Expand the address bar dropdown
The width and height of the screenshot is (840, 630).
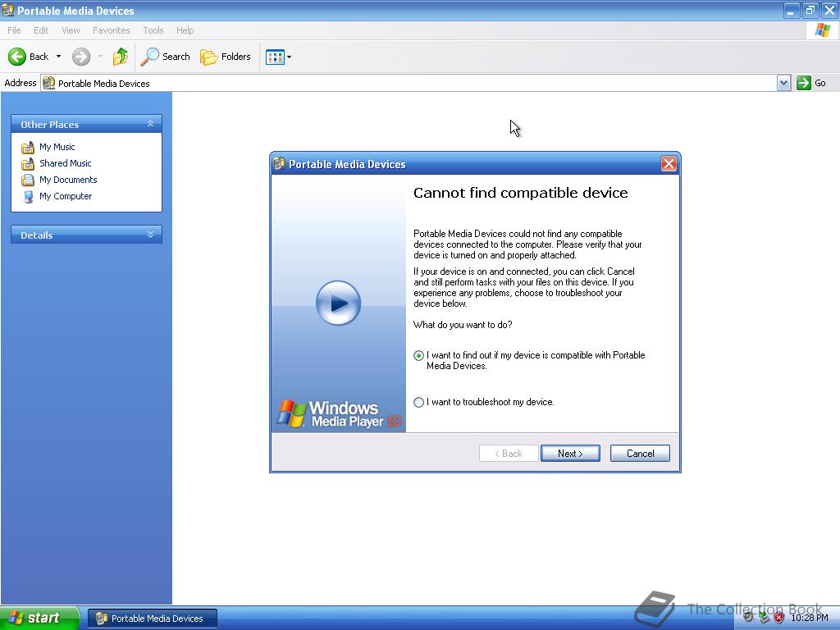point(783,83)
